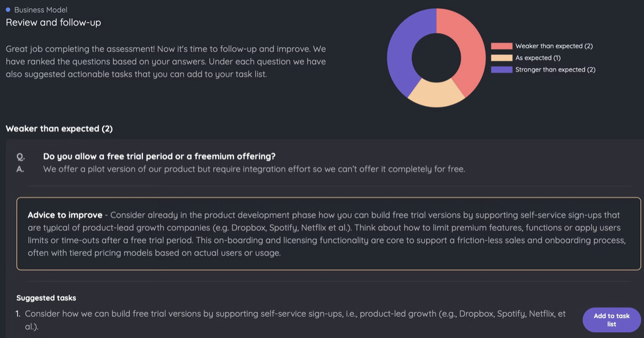Click the Stronger than expected legend swatch
644x338 pixels.
tap(502, 70)
